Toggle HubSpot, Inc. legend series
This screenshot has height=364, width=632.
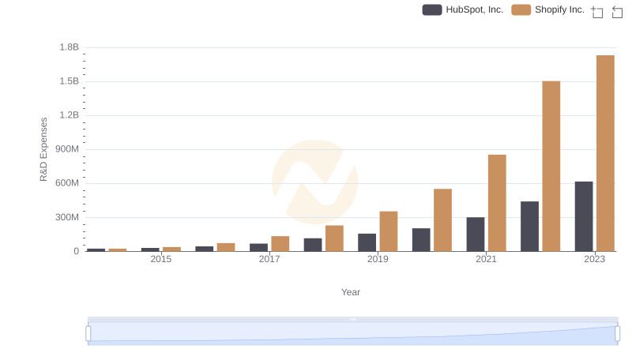tap(463, 9)
